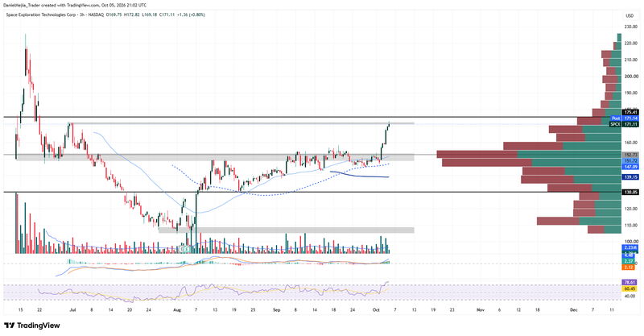Select the gray support zone near 152
The image size is (644, 336).
215,157
